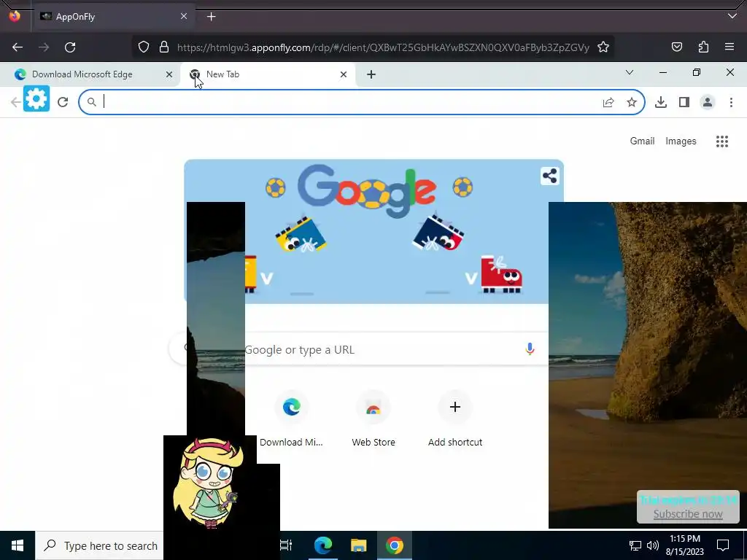
Task: Open the Windows notification center
Action: point(723,545)
